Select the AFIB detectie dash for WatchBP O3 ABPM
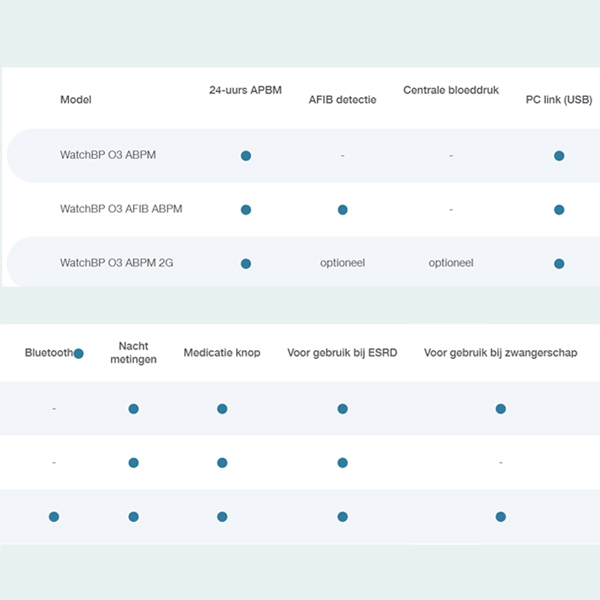Image resolution: width=600 pixels, height=600 pixels. click(342, 156)
